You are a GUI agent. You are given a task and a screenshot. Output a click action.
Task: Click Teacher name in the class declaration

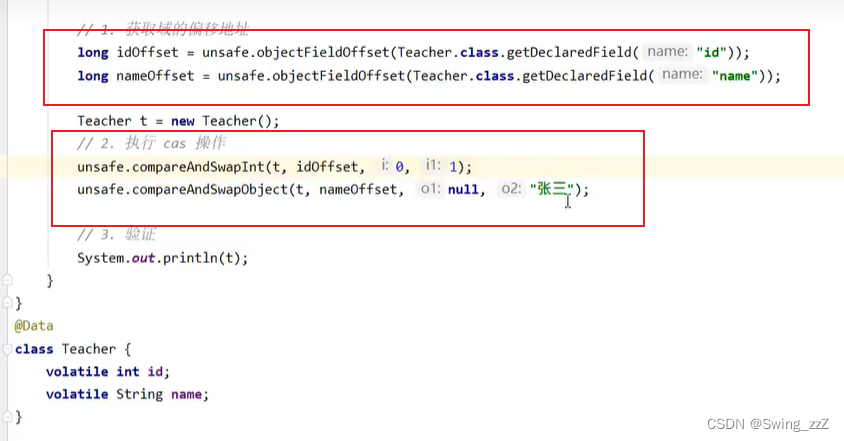(x=89, y=349)
